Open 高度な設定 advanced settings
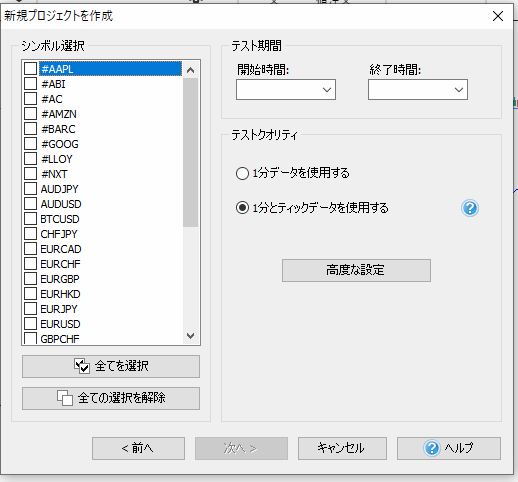Viewport: 518px width, 482px height. point(356,270)
